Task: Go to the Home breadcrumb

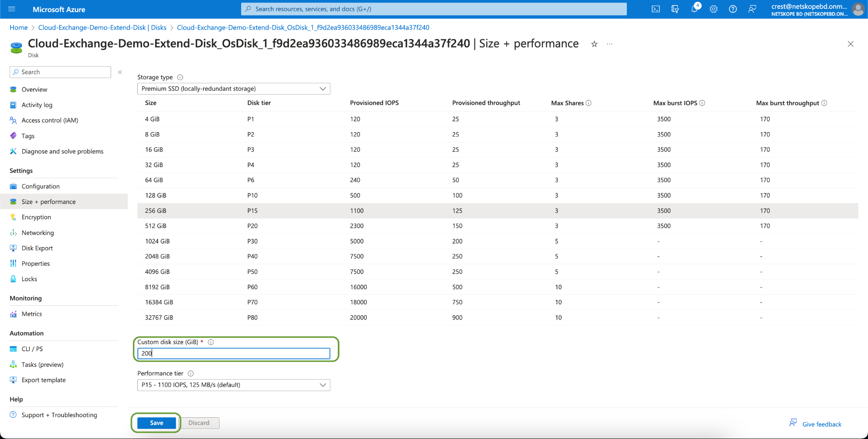Action: point(19,28)
